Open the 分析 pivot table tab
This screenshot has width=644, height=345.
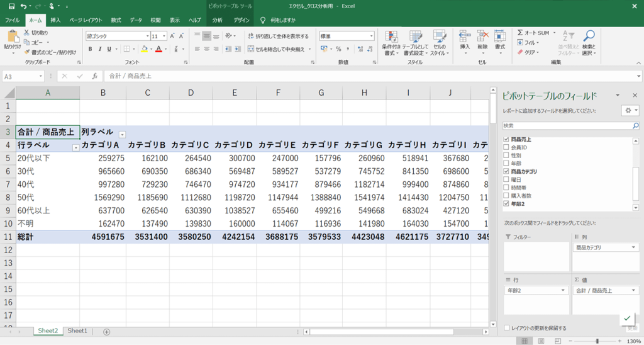[x=217, y=20]
